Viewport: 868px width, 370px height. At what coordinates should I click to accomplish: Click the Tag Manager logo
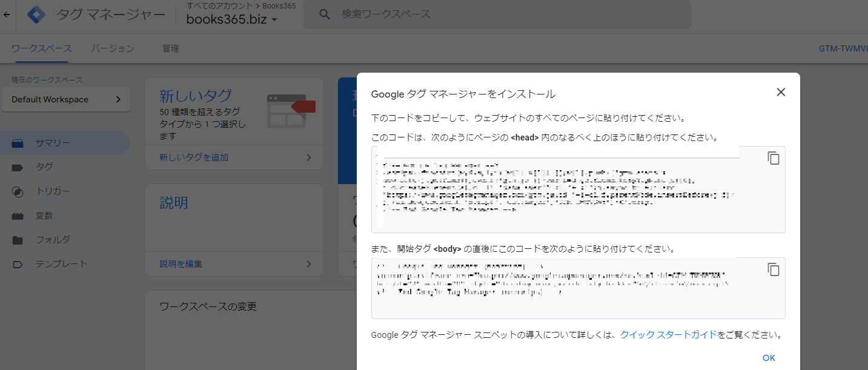click(36, 14)
